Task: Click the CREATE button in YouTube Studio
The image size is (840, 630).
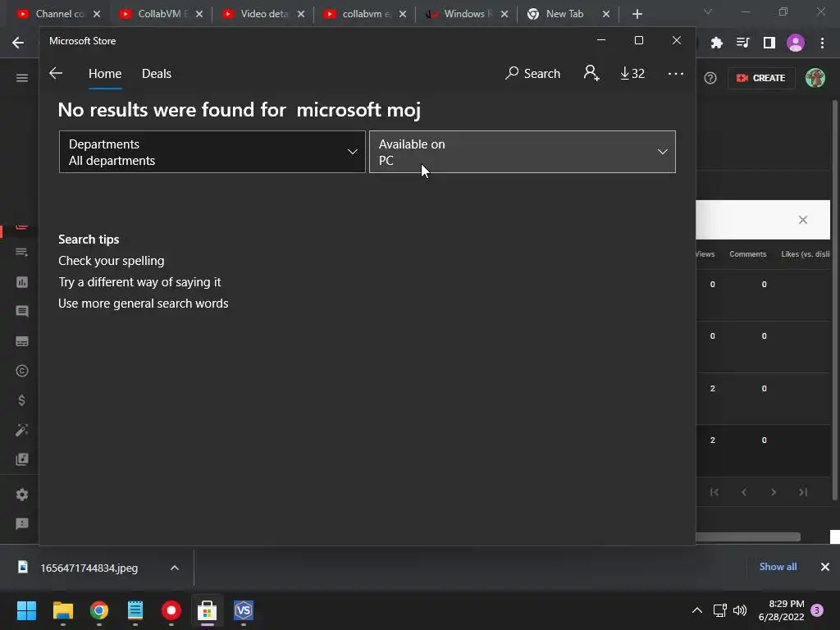Action: (760, 78)
